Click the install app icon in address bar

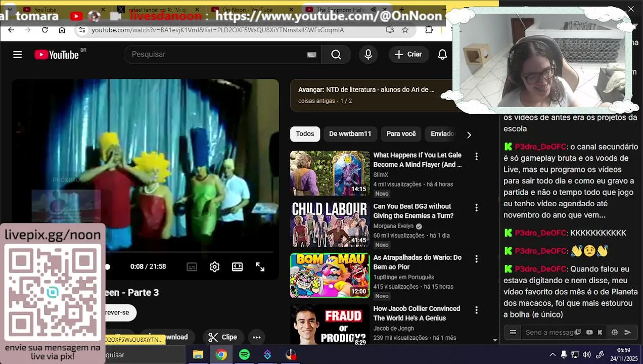[x=390, y=30]
